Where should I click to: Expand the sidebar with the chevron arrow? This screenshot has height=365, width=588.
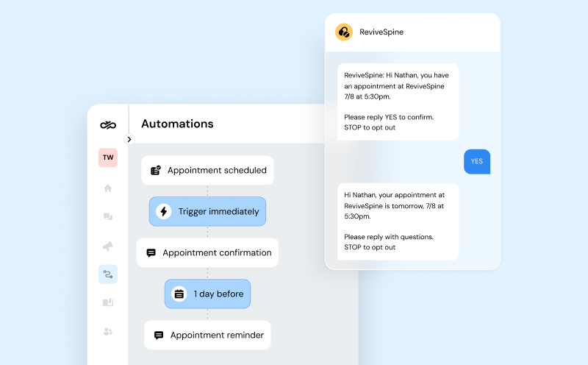pos(129,139)
